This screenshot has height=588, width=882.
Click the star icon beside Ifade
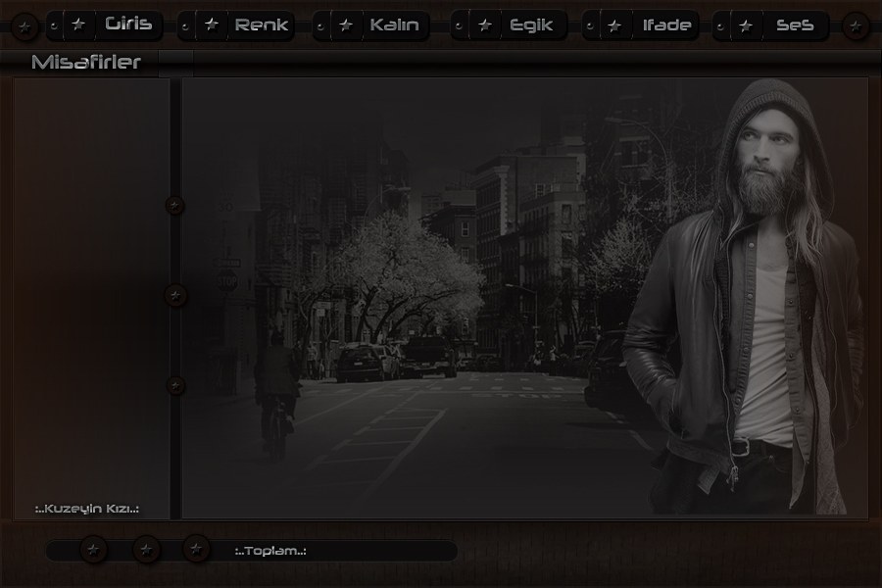pos(614,25)
